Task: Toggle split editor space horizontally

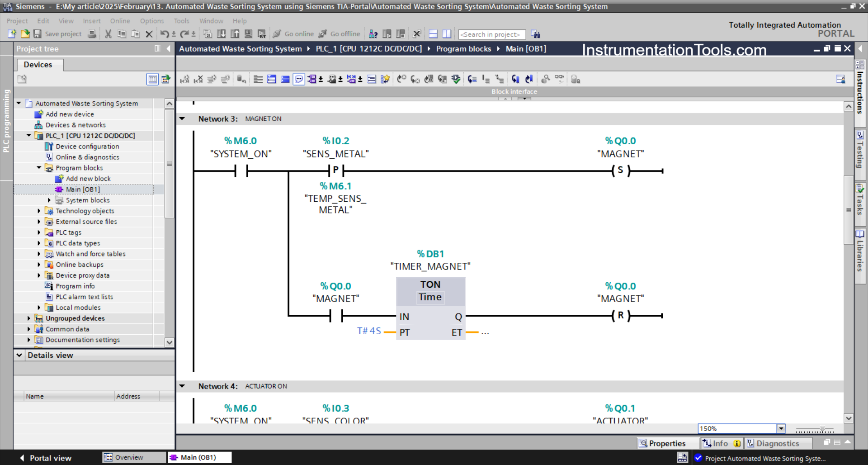Action: click(433, 34)
